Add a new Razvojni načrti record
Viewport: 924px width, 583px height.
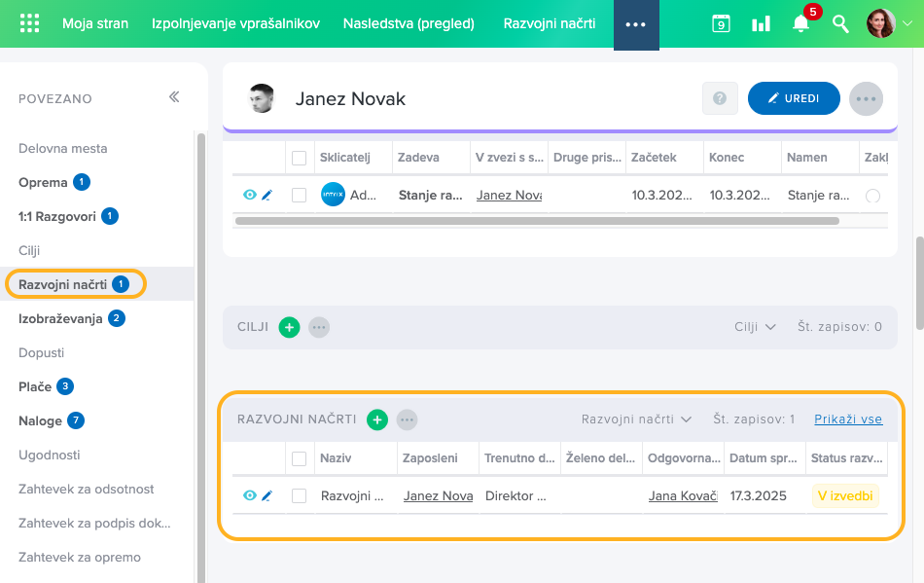[x=377, y=419]
